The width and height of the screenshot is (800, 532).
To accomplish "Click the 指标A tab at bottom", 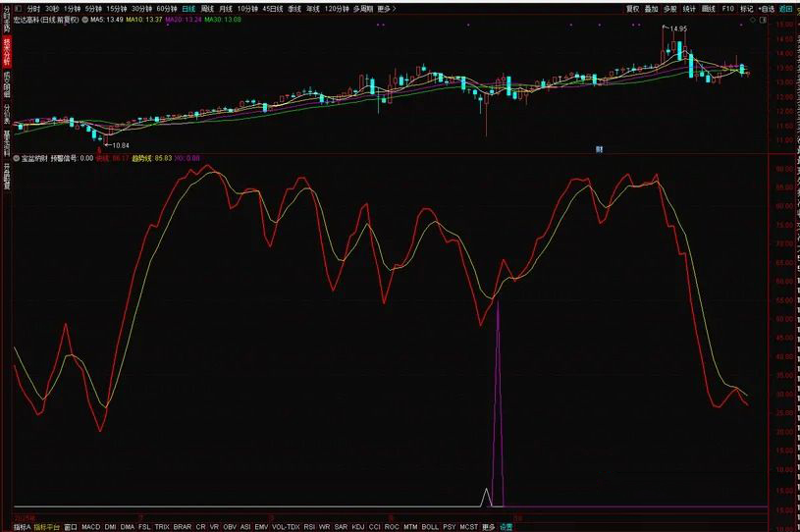I will click(x=23, y=527).
